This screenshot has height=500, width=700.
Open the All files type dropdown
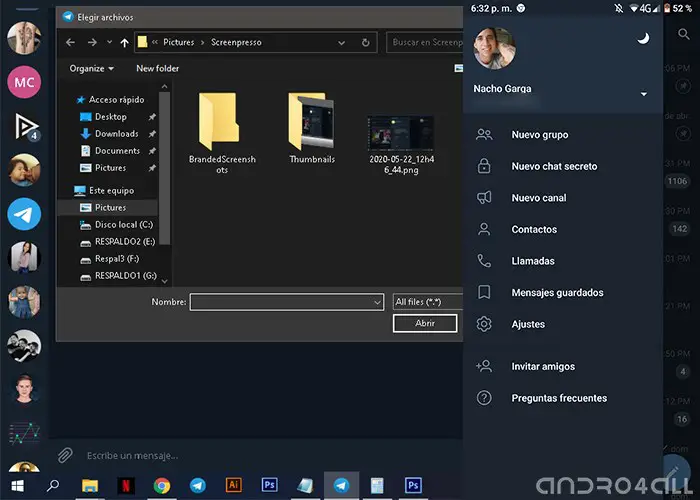coord(426,302)
